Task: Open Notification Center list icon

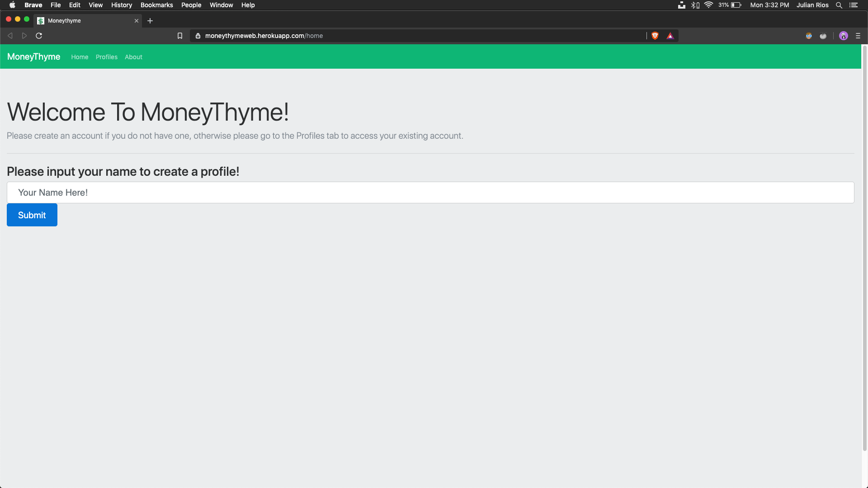Action: pyautogui.click(x=854, y=5)
